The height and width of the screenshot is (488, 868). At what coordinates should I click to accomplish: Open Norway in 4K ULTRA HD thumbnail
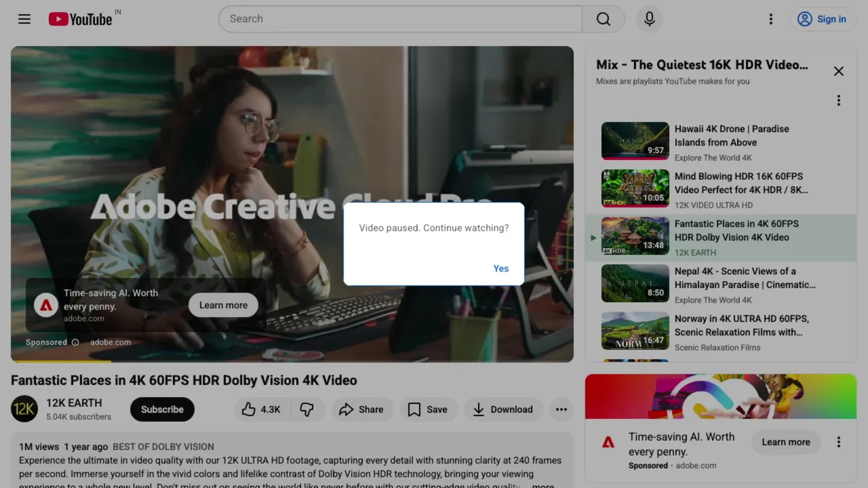tap(635, 331)
